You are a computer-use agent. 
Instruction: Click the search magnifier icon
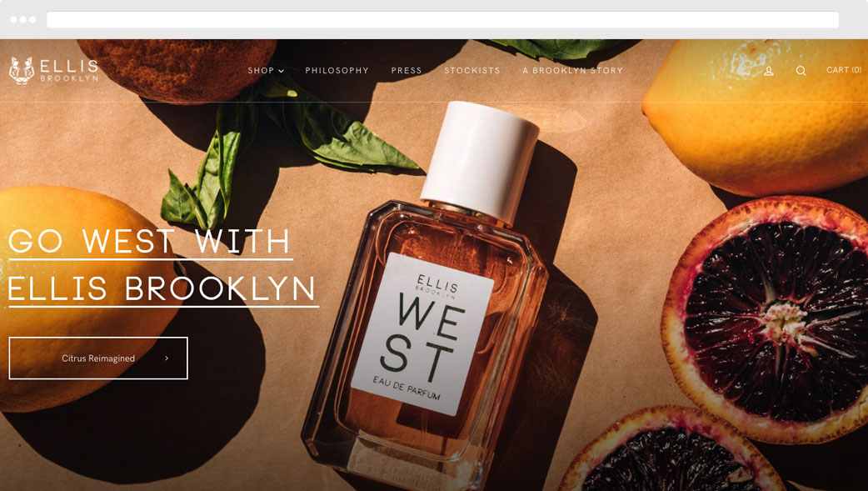(801, 71)
